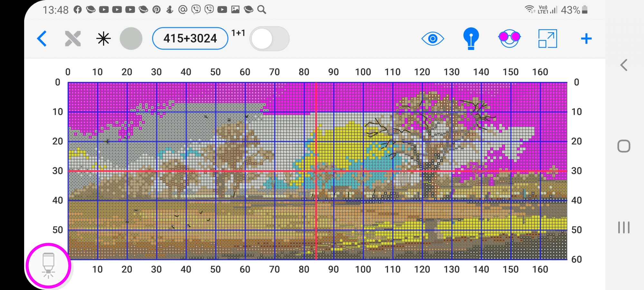Tap the battery 43% indicator

click(574, 10)
